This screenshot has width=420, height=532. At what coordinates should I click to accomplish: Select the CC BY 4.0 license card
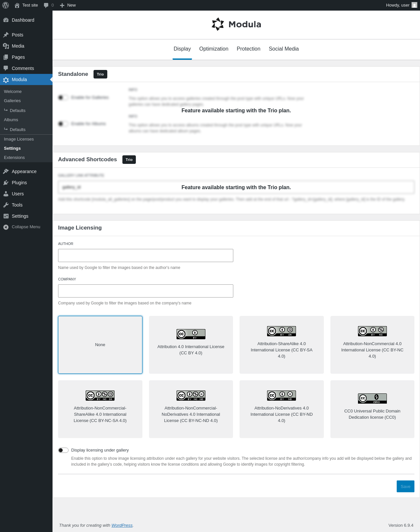(191, 345)
